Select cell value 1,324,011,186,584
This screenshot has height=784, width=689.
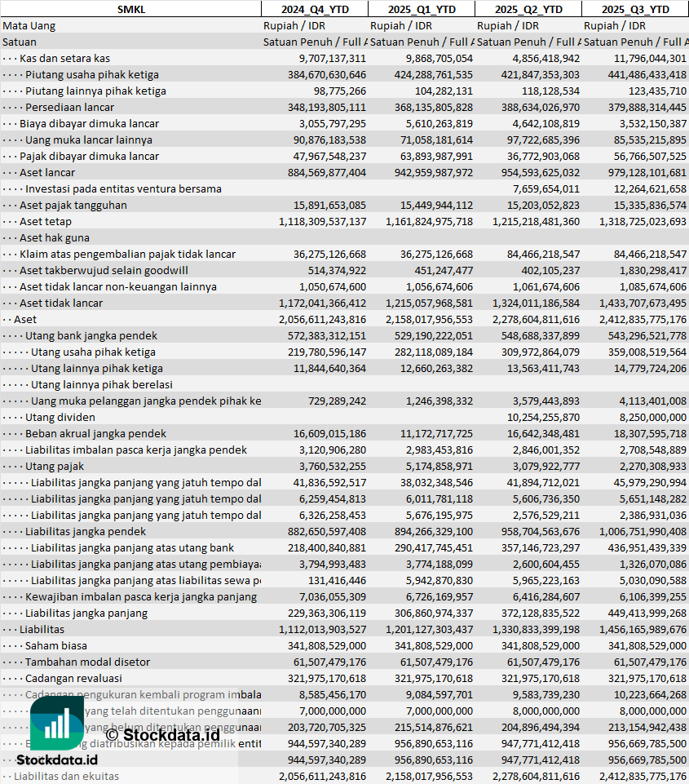(536, 303)
